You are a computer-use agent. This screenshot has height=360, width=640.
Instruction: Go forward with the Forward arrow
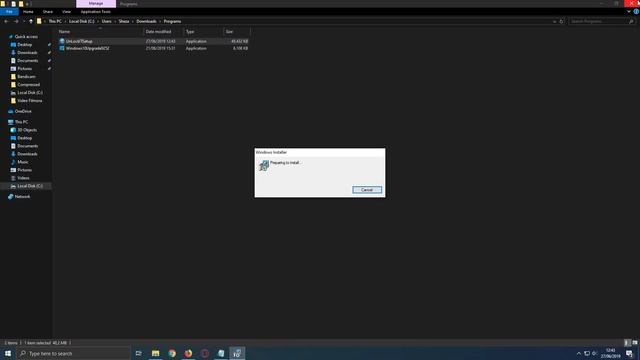(x=16, y=21)
